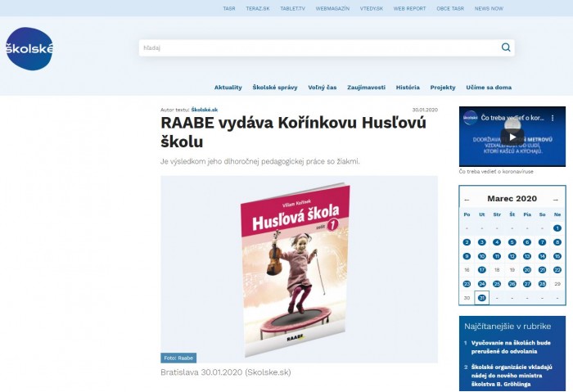Select calendar day 31
The image size is (573, 392).
tap(481, 298)
